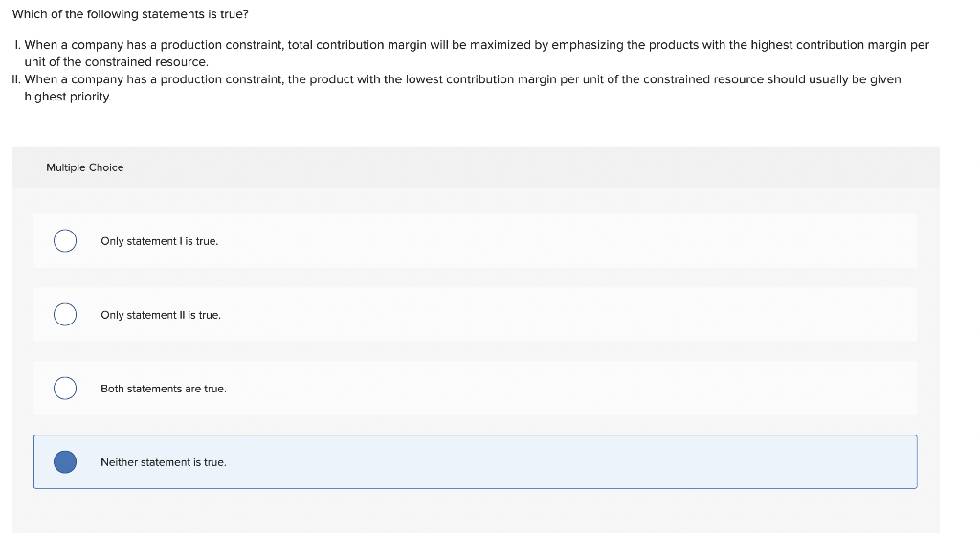Click statement I's first line about highest contribution margin
The width and height of the screenshot is (980, 558).
click(x=476, y=45)
